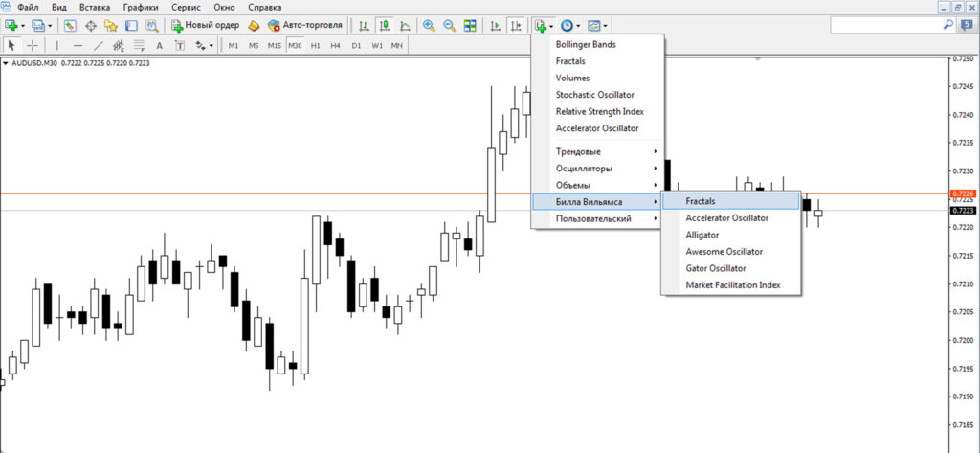This screenshot has height=453, width=980.
Task: Select the text label tool
Action: point(159,45)
